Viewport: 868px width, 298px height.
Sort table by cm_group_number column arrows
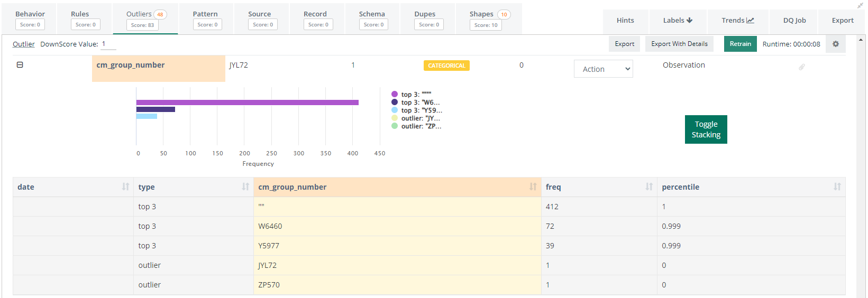point(533,187)
